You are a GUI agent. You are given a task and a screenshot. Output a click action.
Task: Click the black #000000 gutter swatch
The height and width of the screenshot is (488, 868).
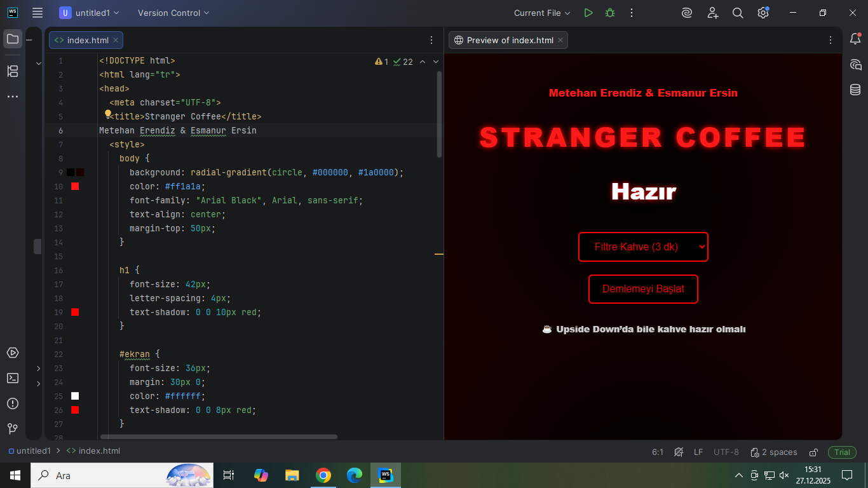71,172
